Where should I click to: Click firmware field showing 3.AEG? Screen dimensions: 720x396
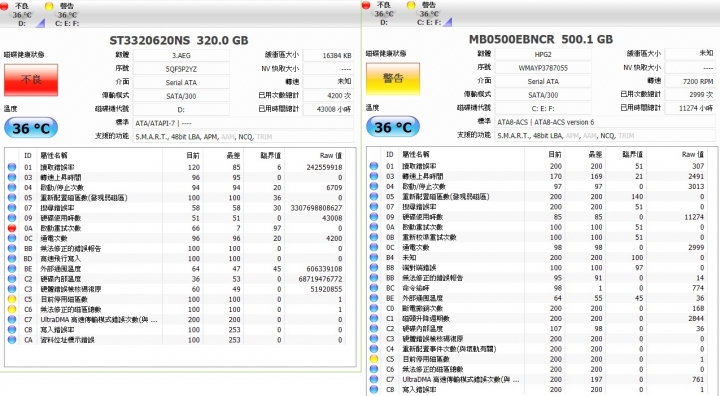[x=181, y=55]
